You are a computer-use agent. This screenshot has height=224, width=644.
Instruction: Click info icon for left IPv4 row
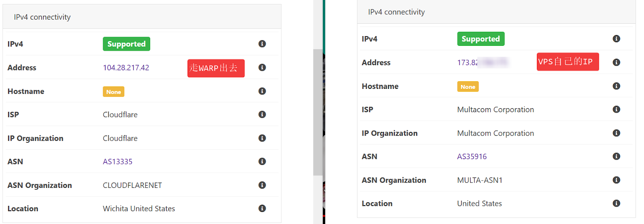click(262, 44)
